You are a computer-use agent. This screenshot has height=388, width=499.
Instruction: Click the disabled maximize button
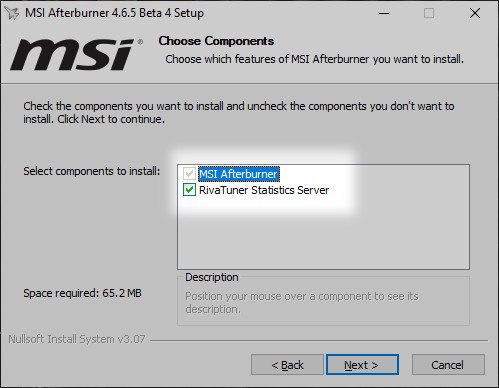[429, 13]
